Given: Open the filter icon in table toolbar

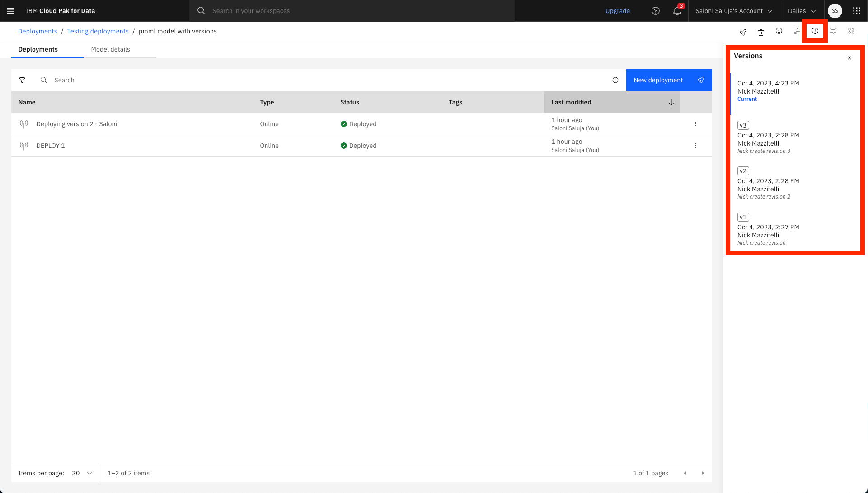Looking at the screenshot, I should [22, 80].
